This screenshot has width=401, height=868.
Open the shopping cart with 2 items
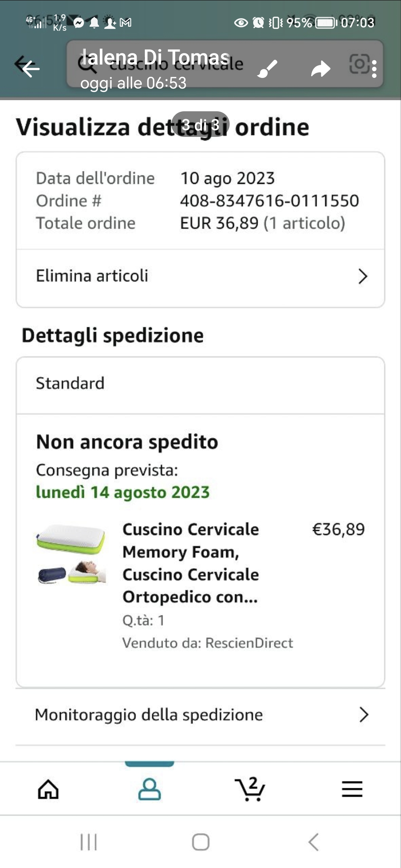click(250, 789)
